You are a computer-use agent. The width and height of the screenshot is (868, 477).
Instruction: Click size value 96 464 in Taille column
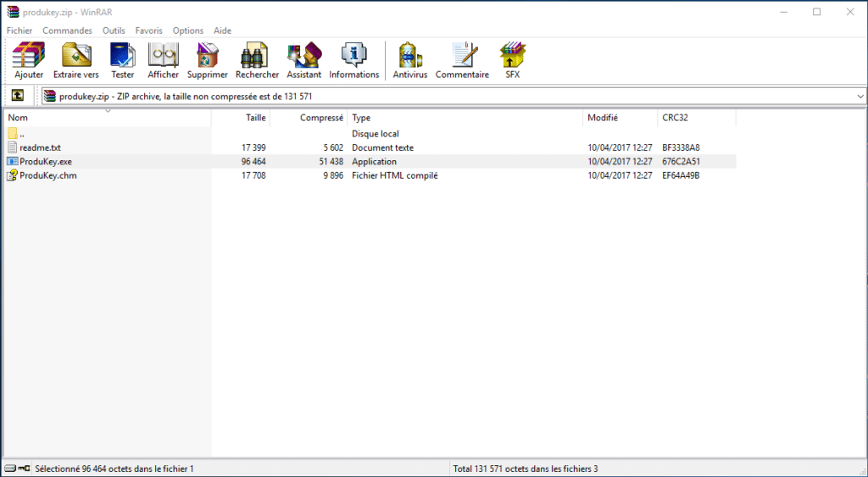(x=253, y=162)
